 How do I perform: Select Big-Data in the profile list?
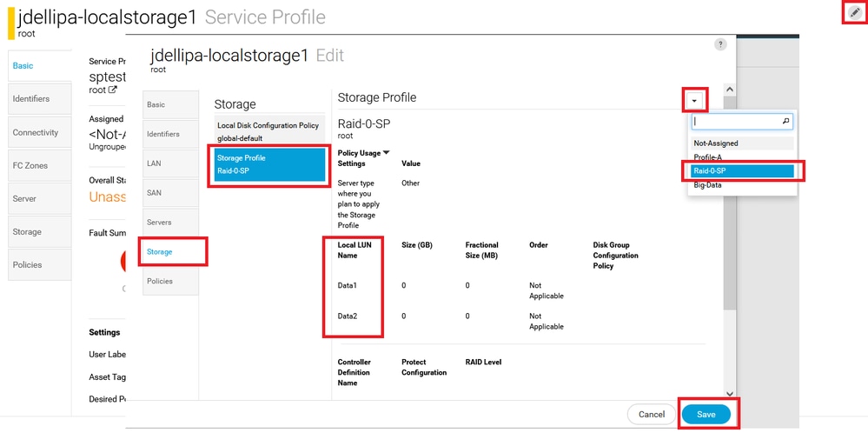coord(742,185)
